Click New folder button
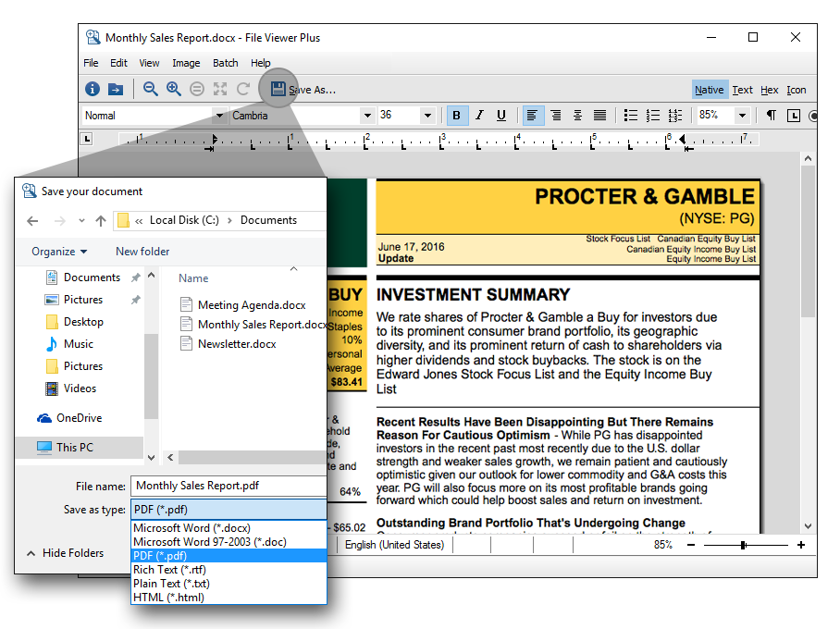Screen dimensions: 840x629 [x=142, y=252]
